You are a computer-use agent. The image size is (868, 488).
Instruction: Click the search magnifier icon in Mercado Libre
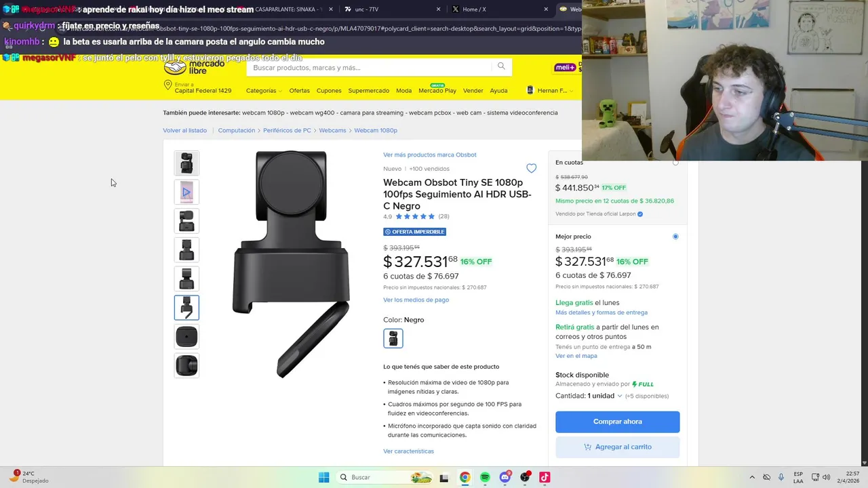tap(501, 66)
